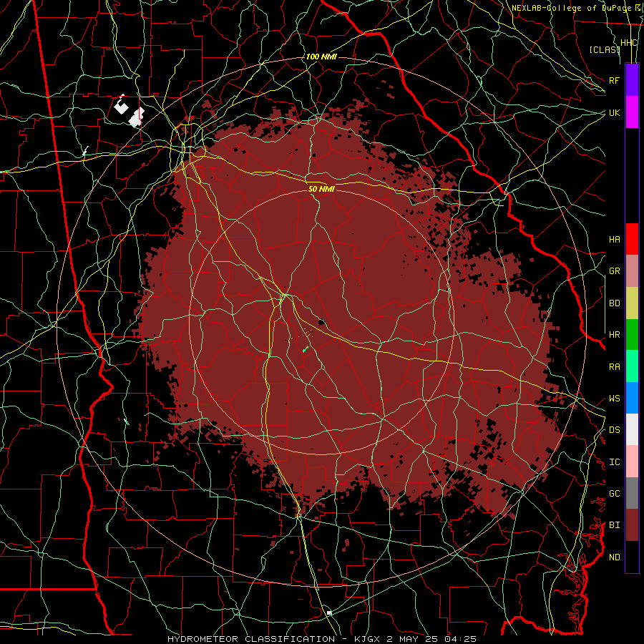
Task: Click the brown BI color swatch
Action: coord(632,525)
